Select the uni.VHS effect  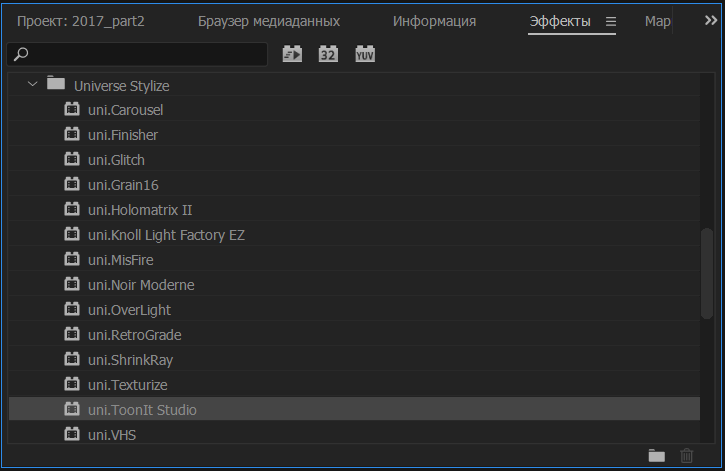(x=112, y=434)
